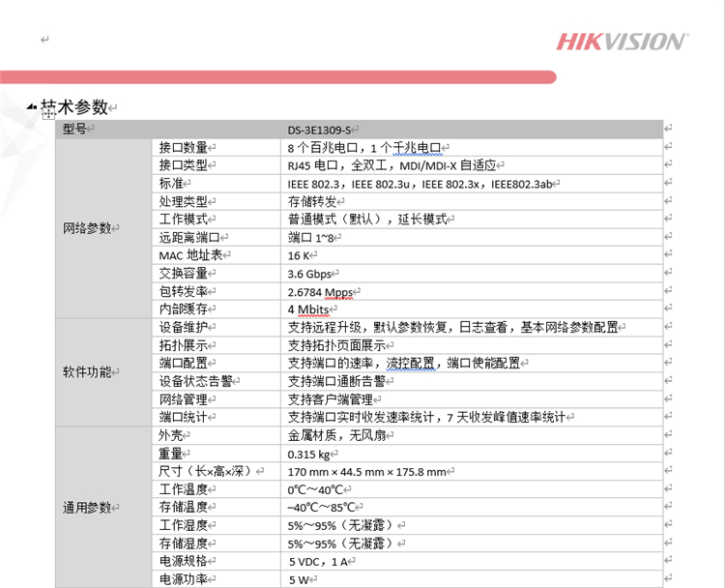Click the 接口类型 label cell
This screenshot has height=588, width=725.
pos(216,165)
